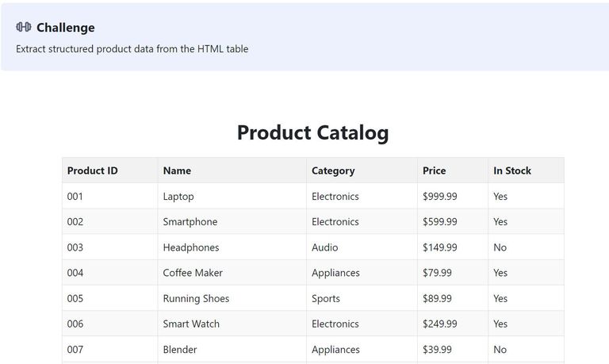Image resolution: width=609 pixels, height=364 pixels.
Task: Select the Smartphone name cell
Action: 190,222
